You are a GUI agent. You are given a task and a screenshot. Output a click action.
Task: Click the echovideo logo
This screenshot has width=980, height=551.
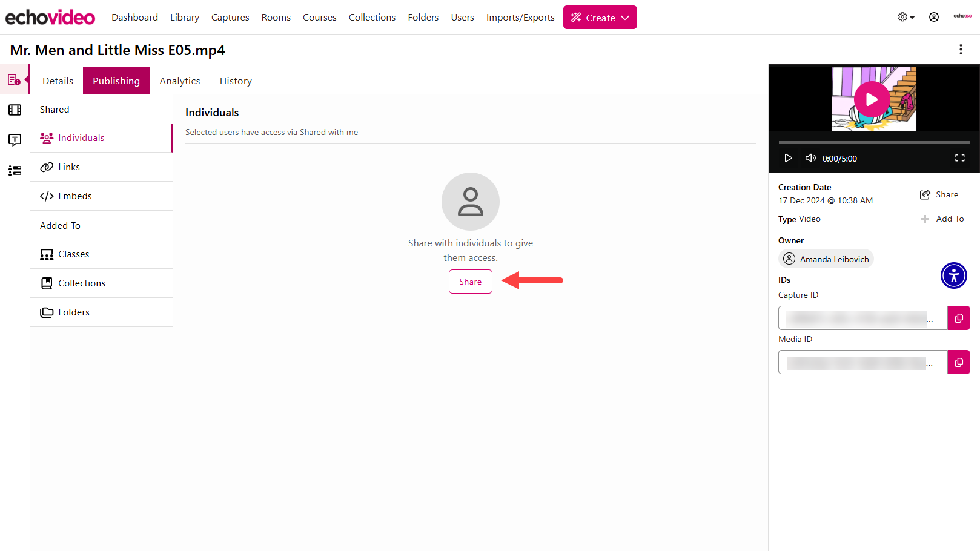[x=50, y=16]
